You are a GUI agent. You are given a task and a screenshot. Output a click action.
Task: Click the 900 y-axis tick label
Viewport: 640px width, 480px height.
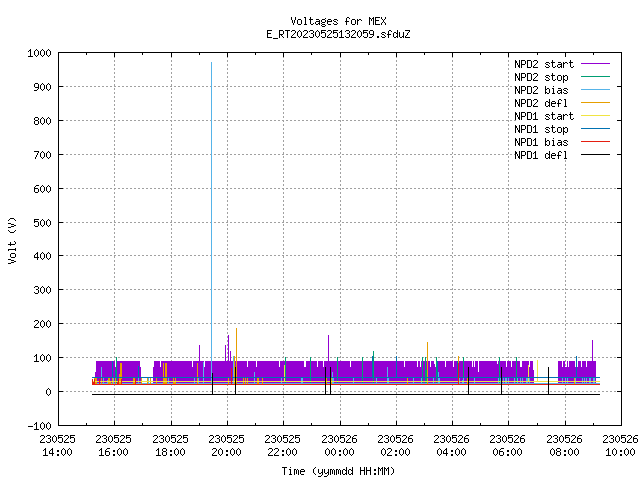42,87
